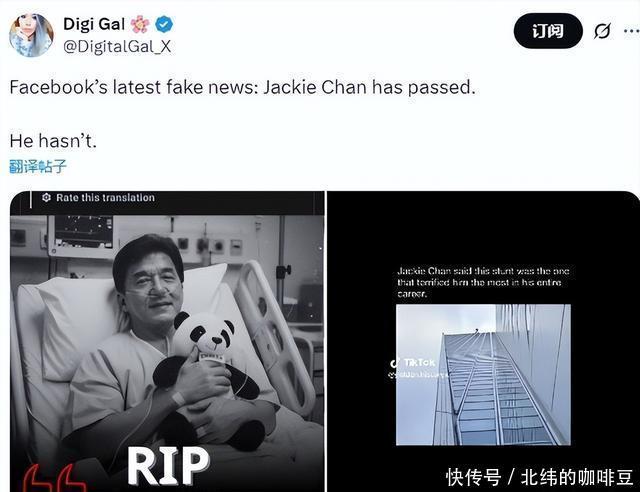This screenshot has width=640, height=492.
Task: Open Digi Gal's profile avatar
Action: tap(31, 35)
